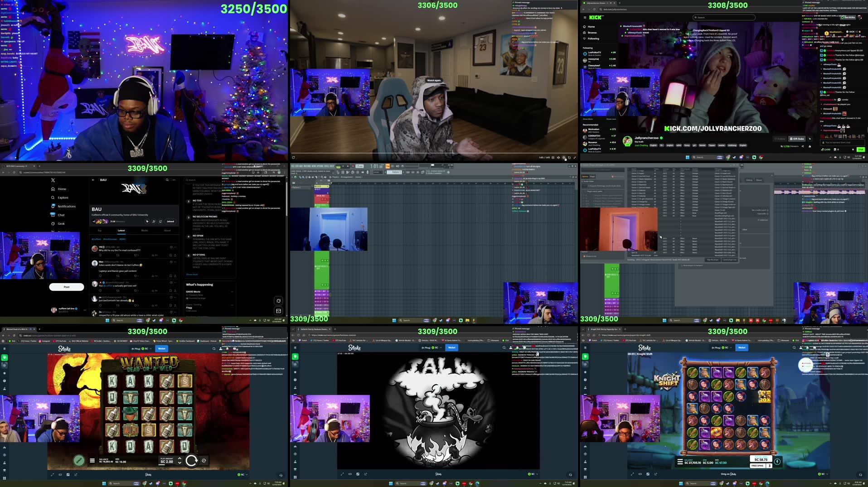Viewport: 868px width, 487px height.
Task: Select Browse in the Kick sidebar
Action: pos(592,33)
